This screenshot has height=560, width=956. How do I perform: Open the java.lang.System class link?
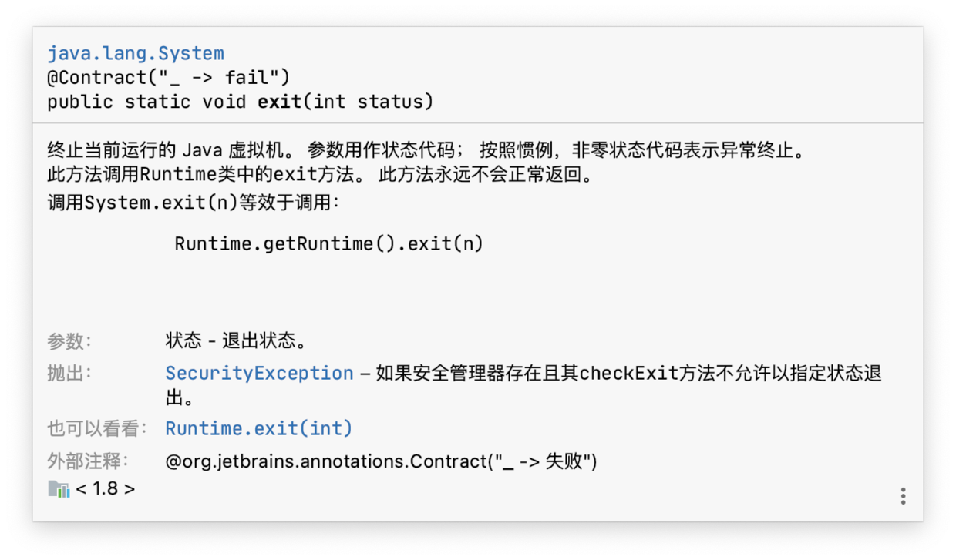coord(136,54)
